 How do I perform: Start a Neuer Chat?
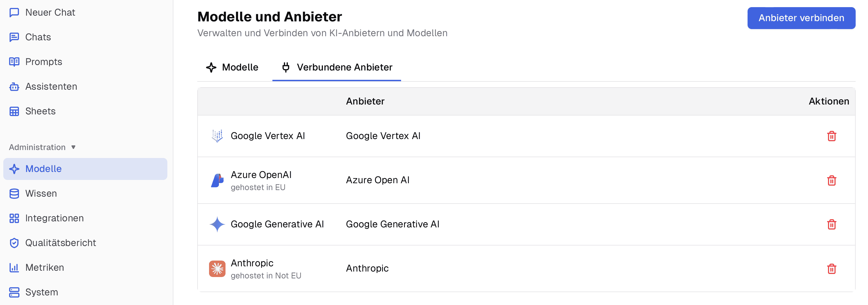point(50,12)
